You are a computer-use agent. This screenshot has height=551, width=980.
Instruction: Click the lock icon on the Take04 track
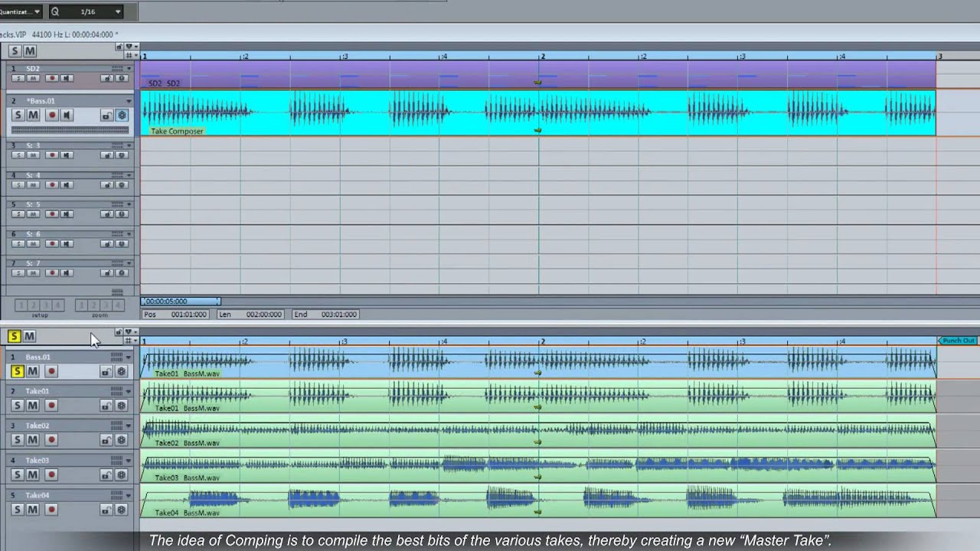106,510
